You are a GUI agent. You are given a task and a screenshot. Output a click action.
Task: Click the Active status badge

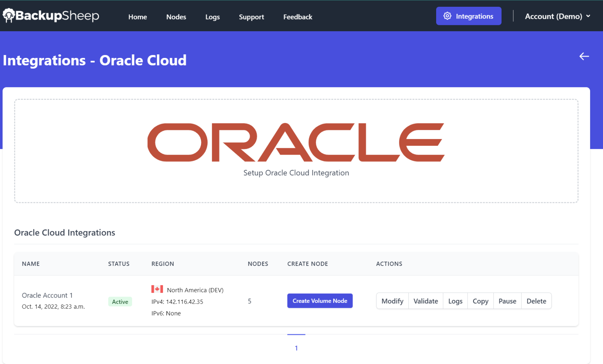[x=120, y=302]
